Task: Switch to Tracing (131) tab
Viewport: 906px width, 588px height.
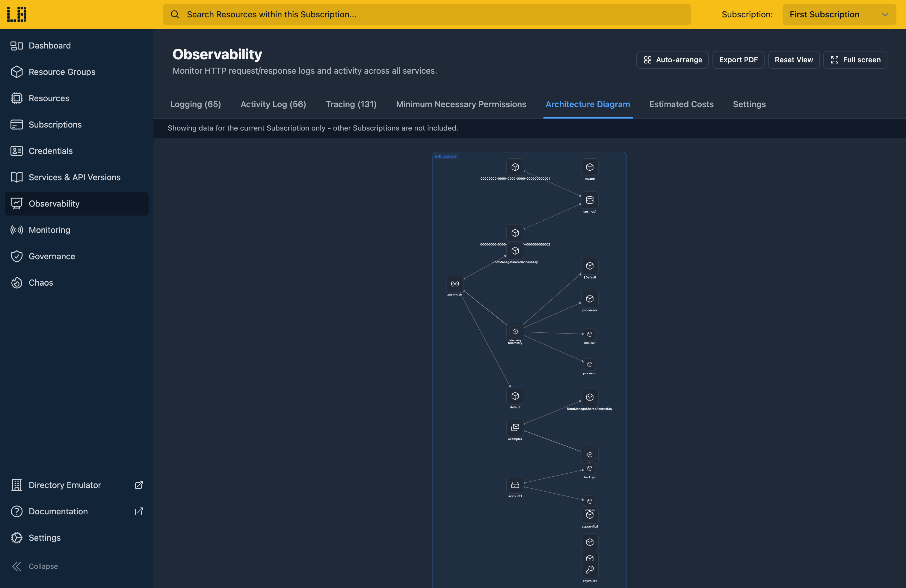Action: (351, 104)
